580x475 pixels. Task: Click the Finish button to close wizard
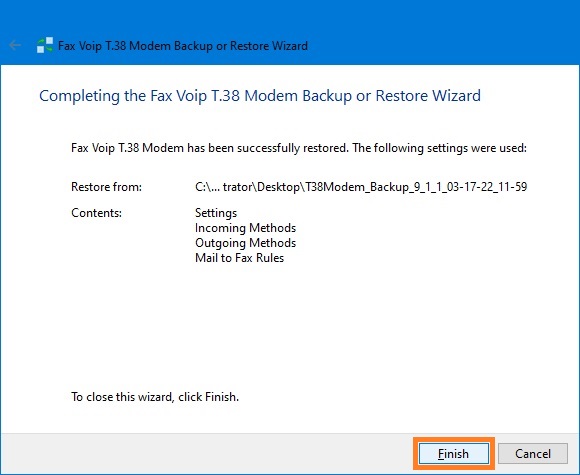453,454
